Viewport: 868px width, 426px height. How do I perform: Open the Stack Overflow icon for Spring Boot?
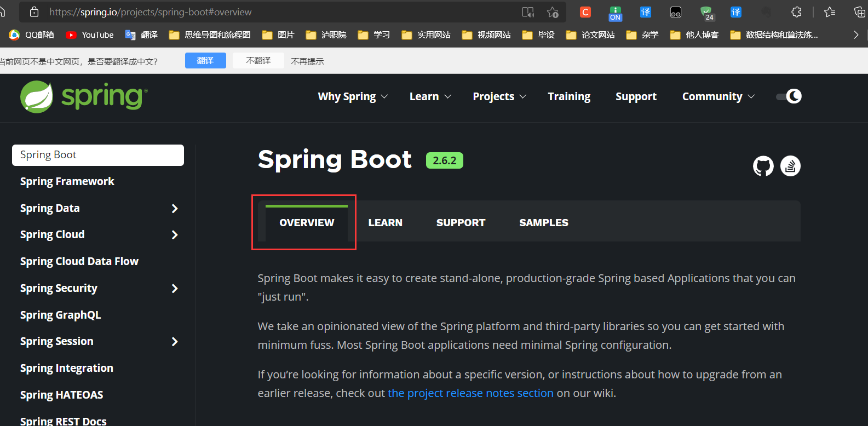[x=790, y=166]
